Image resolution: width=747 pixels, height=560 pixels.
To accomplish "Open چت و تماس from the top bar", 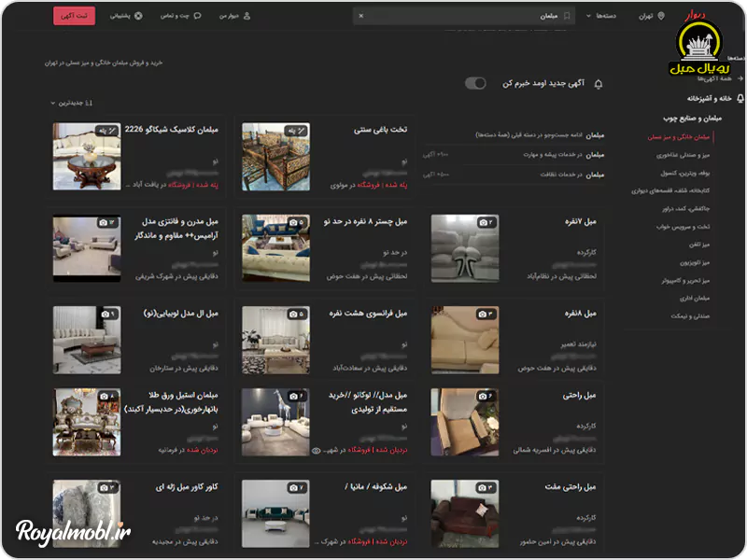I will [x=180, y=16].
